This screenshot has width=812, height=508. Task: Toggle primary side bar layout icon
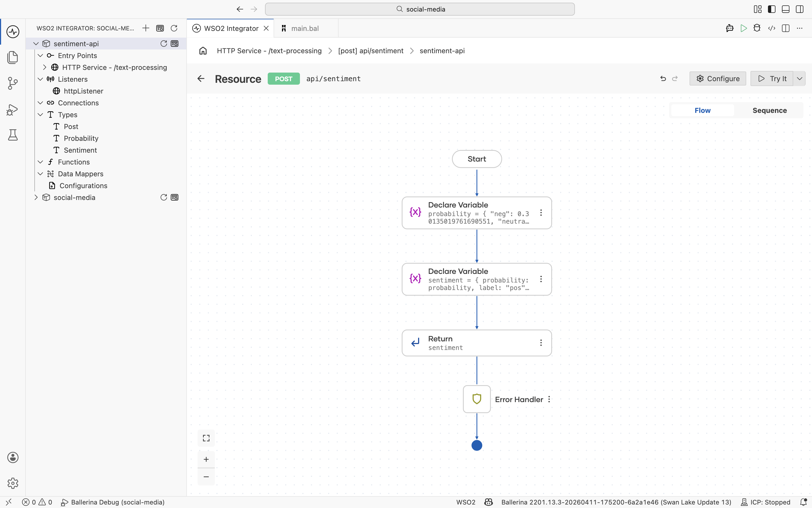[x=772, y=9]
